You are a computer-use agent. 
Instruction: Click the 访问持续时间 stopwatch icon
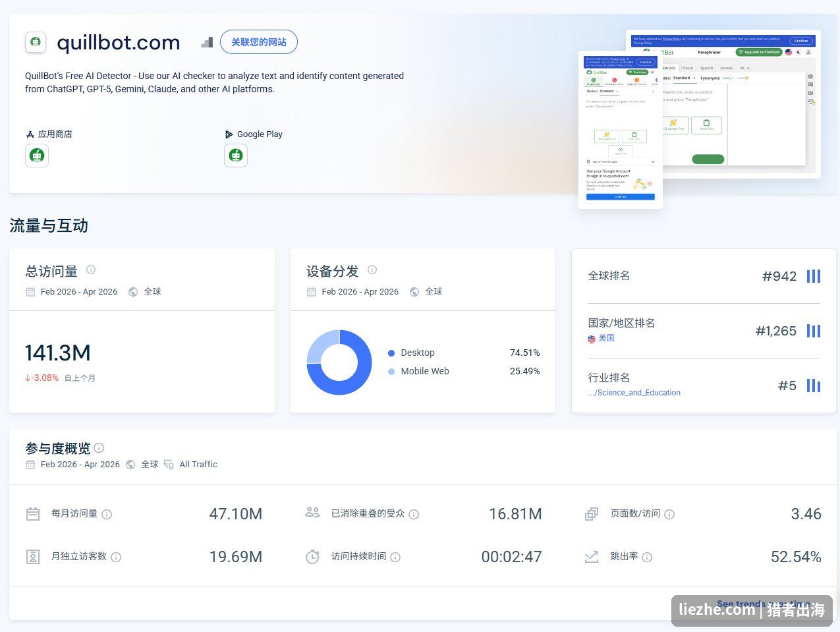(x=312, y=557)
